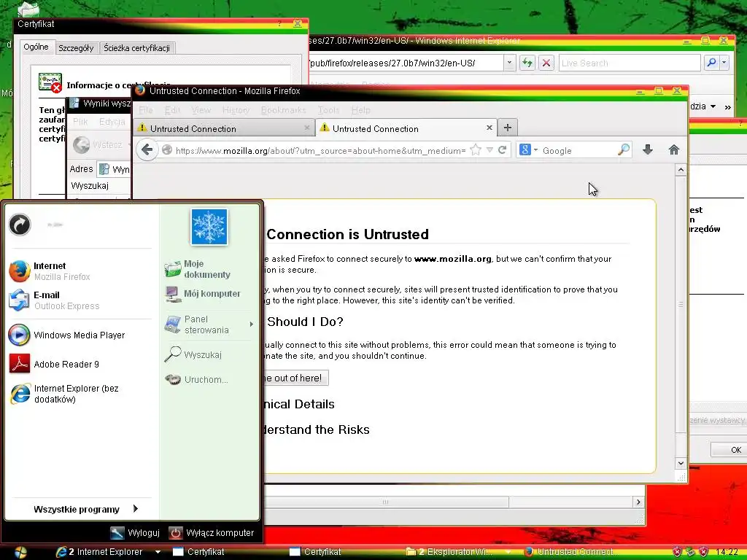Image resolution: width=747 pixels, height=560 pixels.
Task: Open Firefox View menu
Action: [x=201, y=110]
